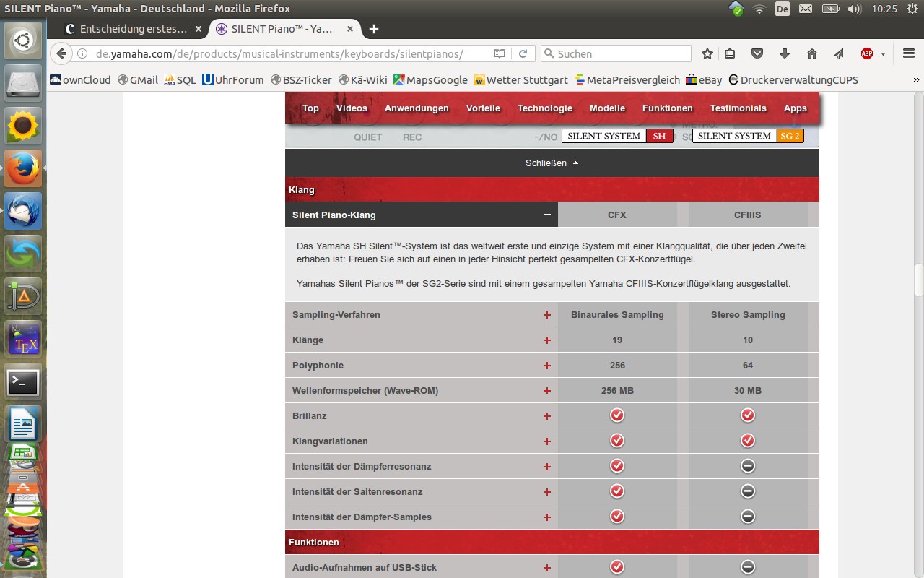Open the Adblock Plus dropdown arrow
This screenshot has height=578, width=924.
point(883,54)
